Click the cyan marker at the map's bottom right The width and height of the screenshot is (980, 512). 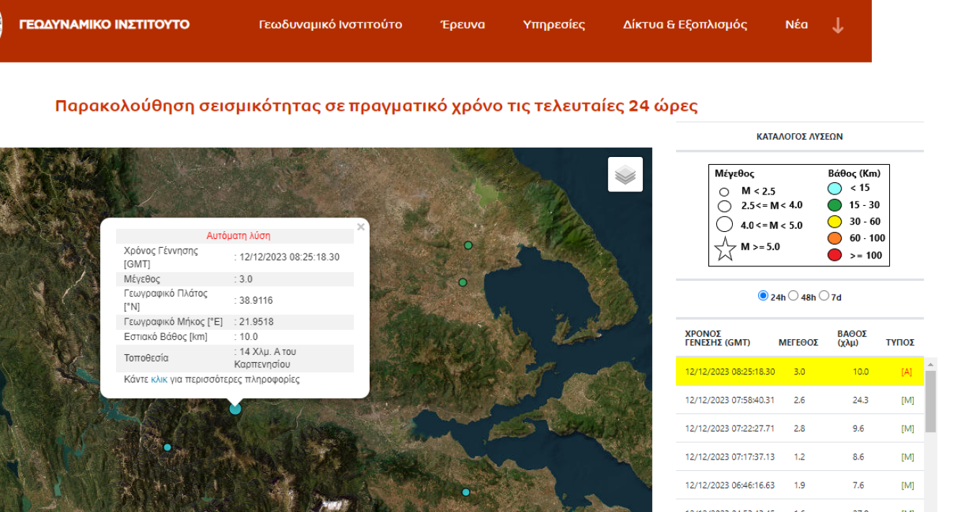click(x=465, y=493)
